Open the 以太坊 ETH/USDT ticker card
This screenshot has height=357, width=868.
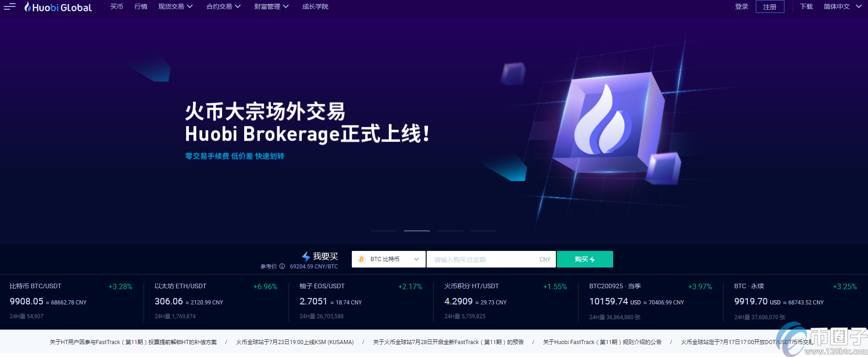pos(216,301)
